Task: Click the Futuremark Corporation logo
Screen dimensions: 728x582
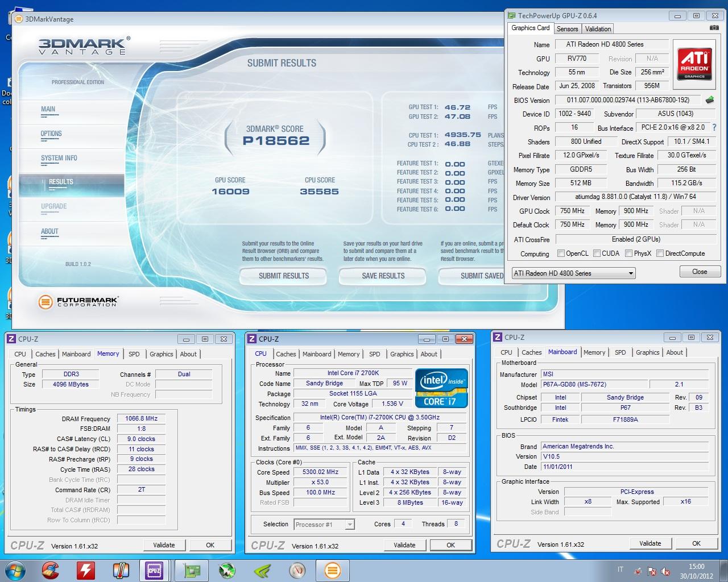Action: click(x=78, y=301)
